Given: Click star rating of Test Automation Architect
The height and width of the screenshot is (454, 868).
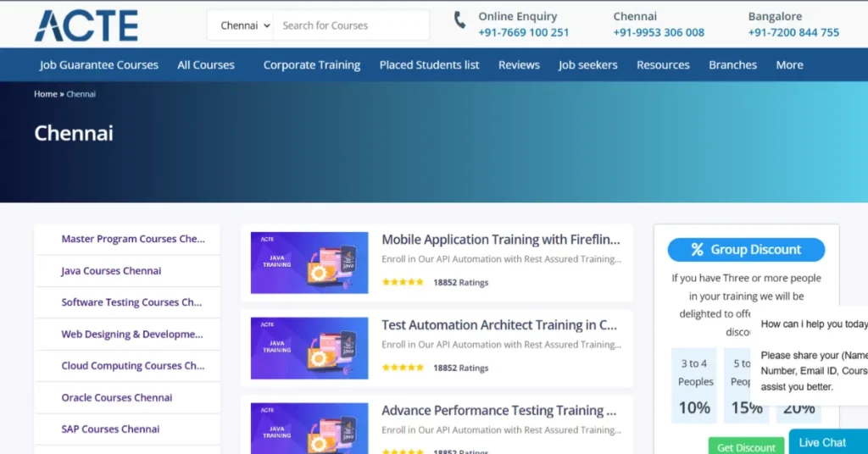Looking at the screenshot, I should (403, 368).
